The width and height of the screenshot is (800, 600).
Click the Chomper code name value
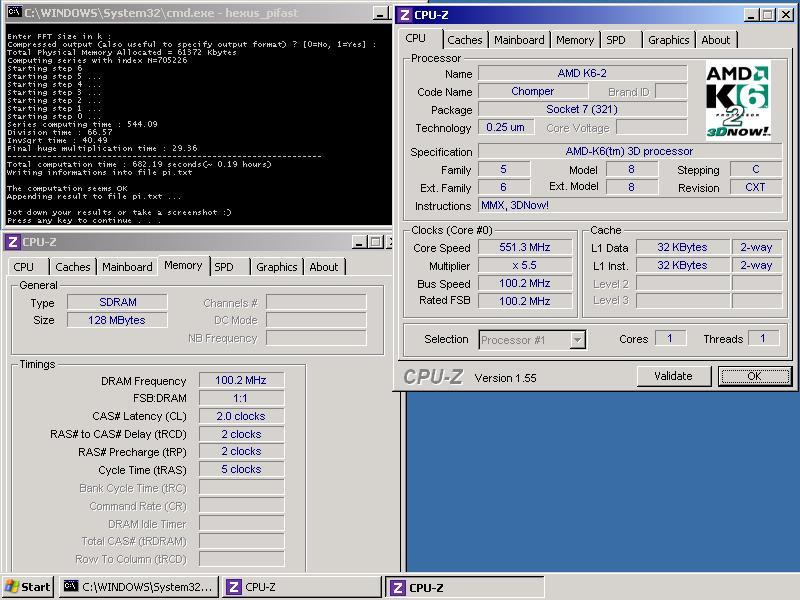click(x=533, y=91)
